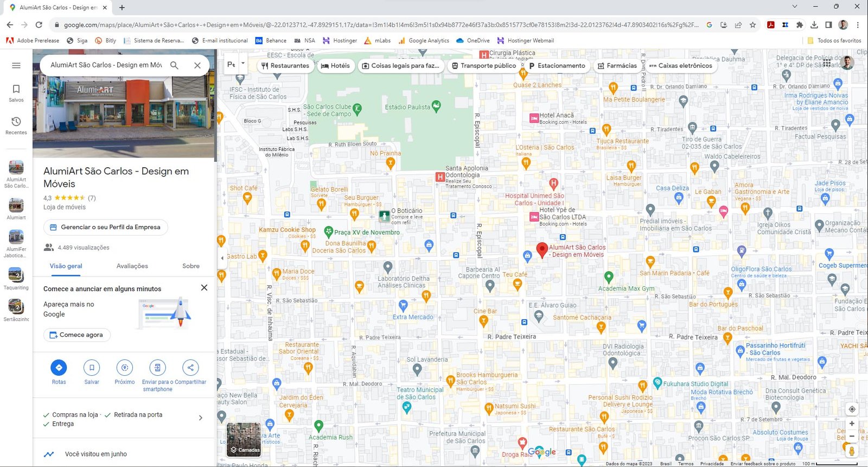Clear the search with the X icon
The width and height of the screenshot is (868, 467).
point(197,65)
